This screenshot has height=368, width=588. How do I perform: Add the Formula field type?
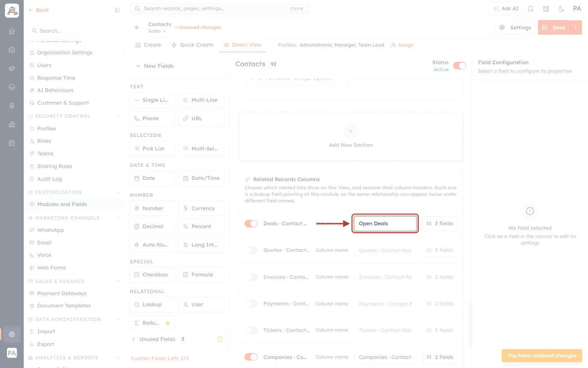click(201, 275)
